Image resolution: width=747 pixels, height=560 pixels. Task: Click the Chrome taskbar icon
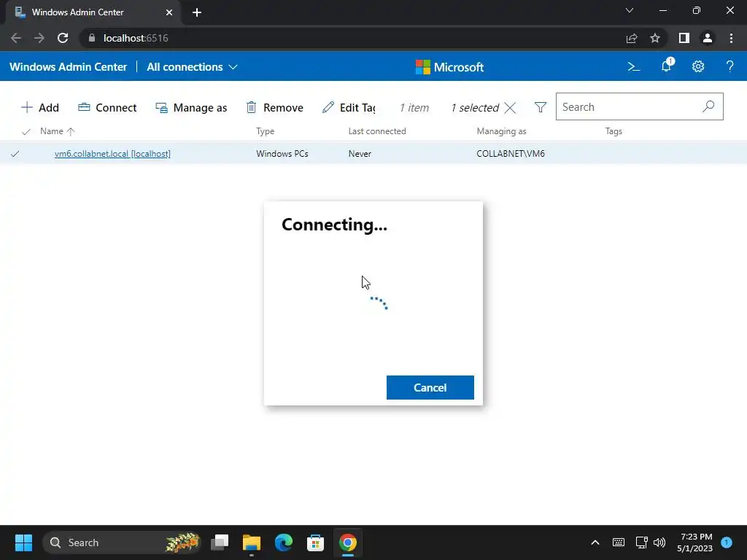[x=348, y=542]
